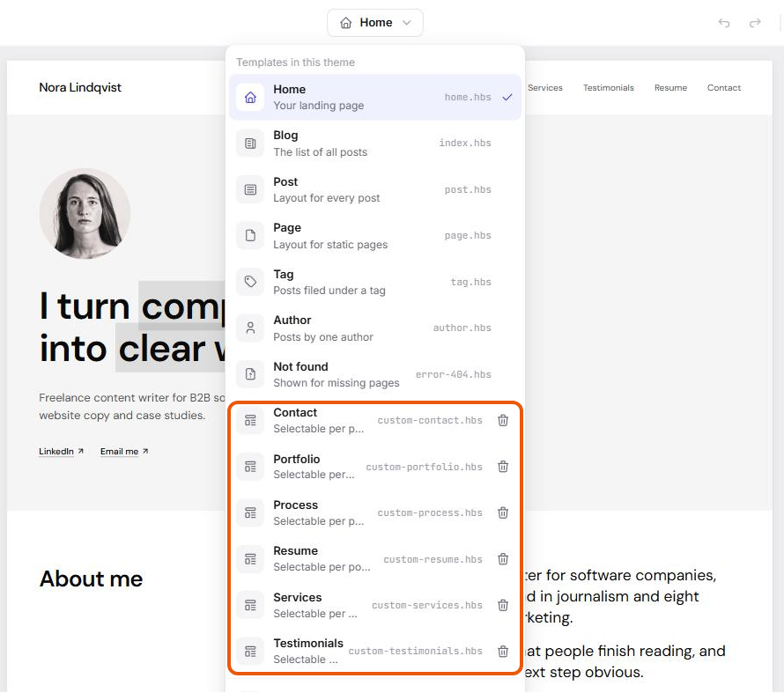Click the Services nav link in preview

545,88
